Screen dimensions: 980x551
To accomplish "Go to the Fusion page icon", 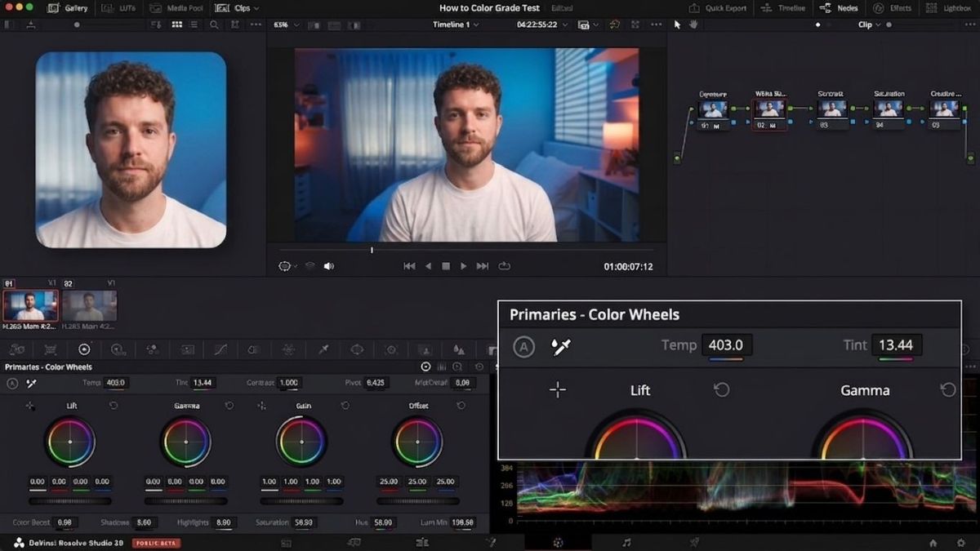I will tap(490, 542).
